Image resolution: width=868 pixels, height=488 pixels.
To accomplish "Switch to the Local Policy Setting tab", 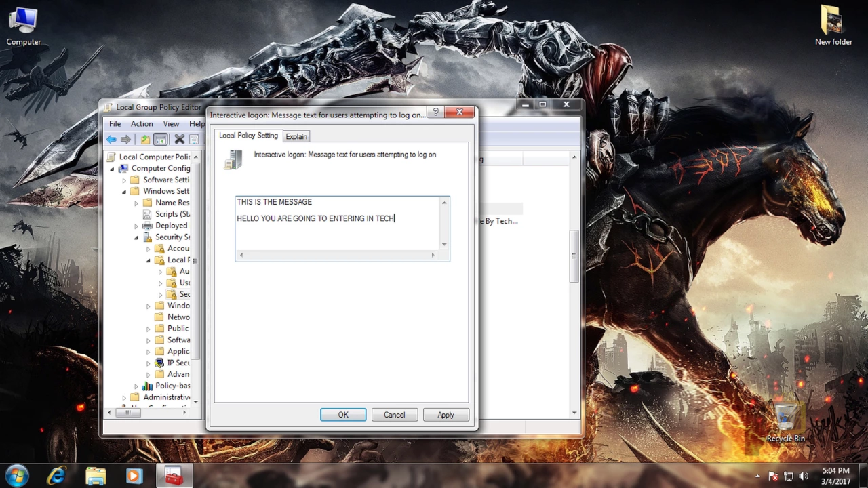I will point(248,136).
